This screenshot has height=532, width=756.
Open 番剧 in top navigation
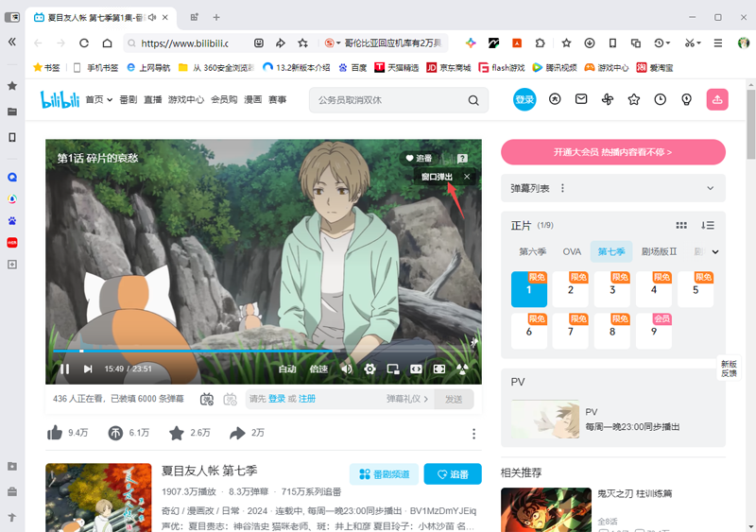129,100
